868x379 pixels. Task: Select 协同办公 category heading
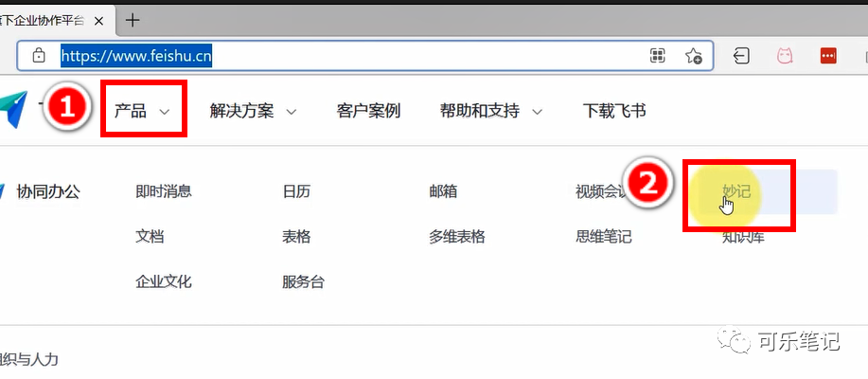click(x=48, y=192)
